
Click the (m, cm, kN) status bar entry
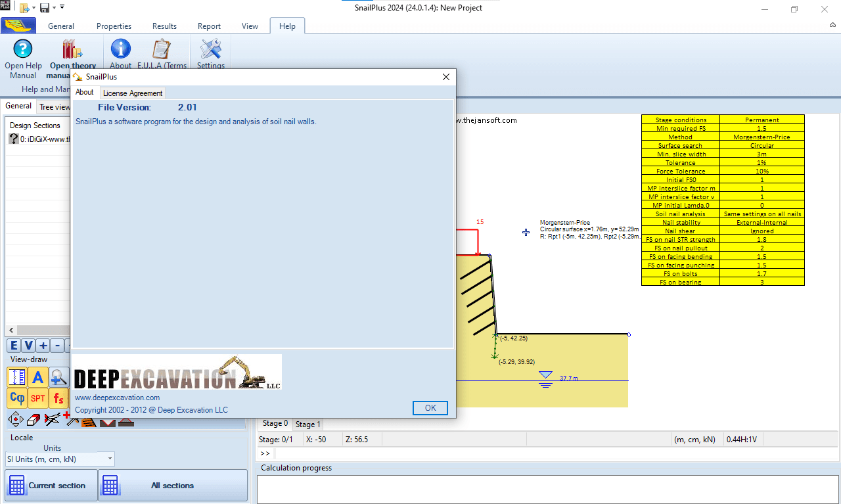(x=696, y=439)
